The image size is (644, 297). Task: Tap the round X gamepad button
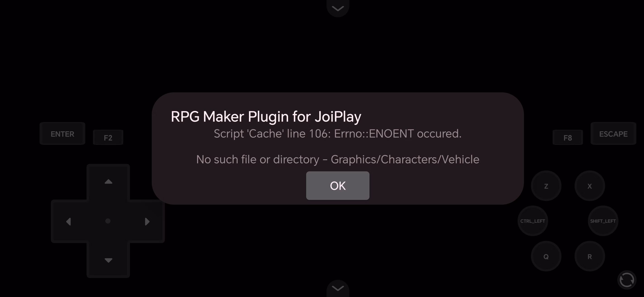pyautogui.click(x=590, y=186)
